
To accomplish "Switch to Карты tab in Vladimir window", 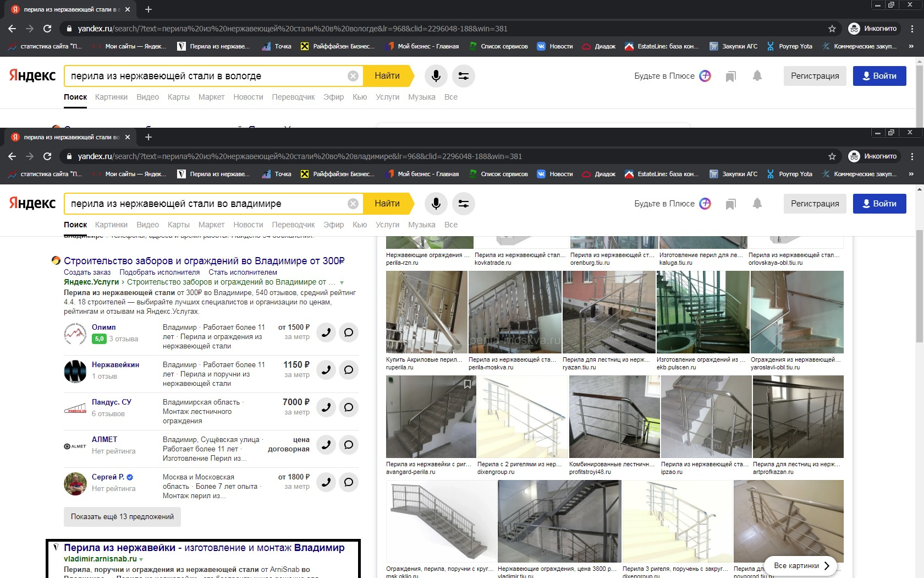I will (179, 225).
